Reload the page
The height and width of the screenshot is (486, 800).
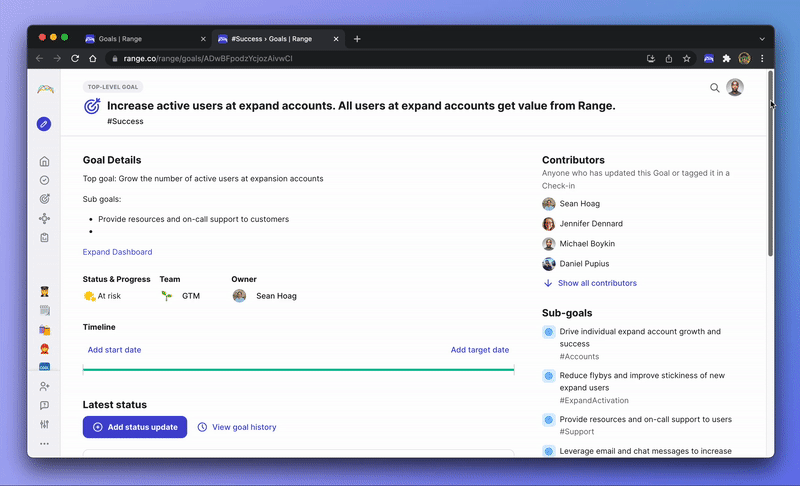pyautogui.click(x=75, y=59)
